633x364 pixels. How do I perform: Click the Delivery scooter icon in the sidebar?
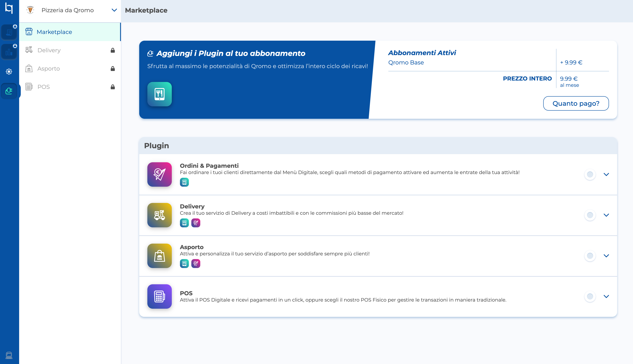[29, 50]
